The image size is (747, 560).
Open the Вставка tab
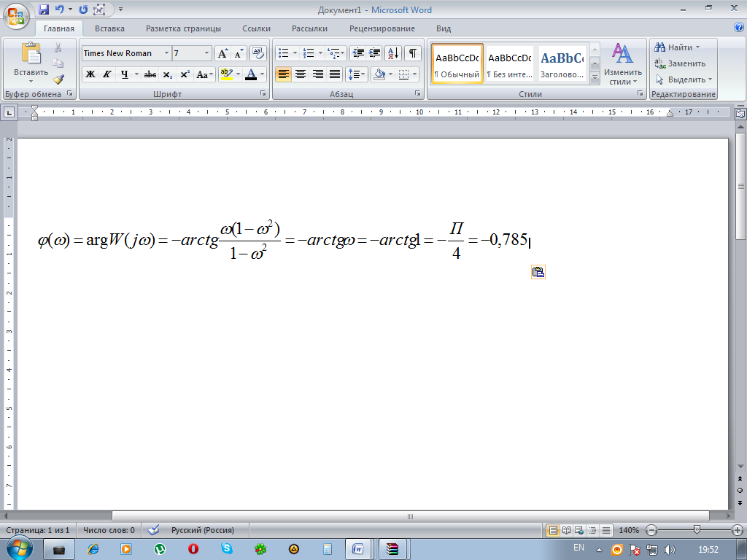pos(109,28)
